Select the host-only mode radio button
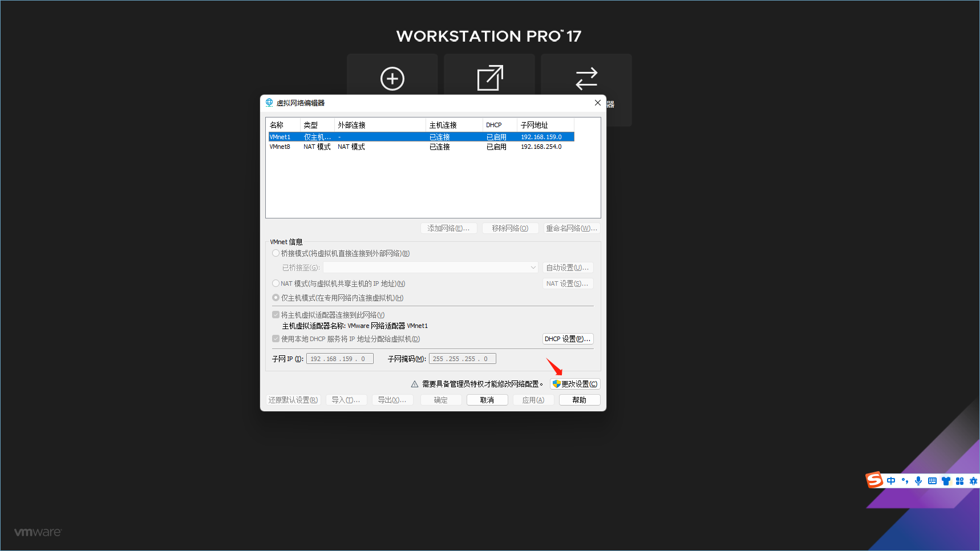Viewport: 980px width, 551px height. 276,298
